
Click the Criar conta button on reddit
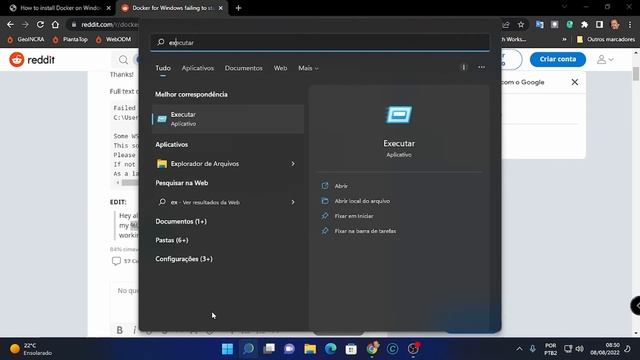pos(558,59)
